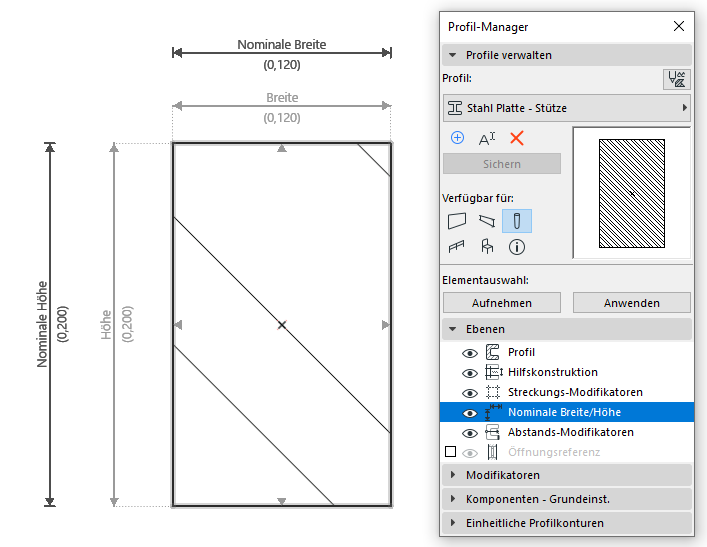Close the Profil-Manager panel
This screenshot has width=707, height=547.
(x=679, y=26)
